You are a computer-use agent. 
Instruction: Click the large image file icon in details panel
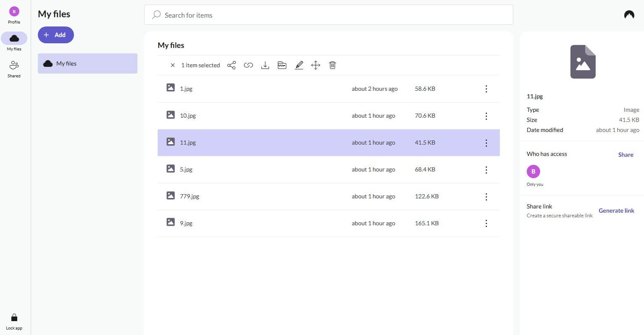click(x=583, y=62)
